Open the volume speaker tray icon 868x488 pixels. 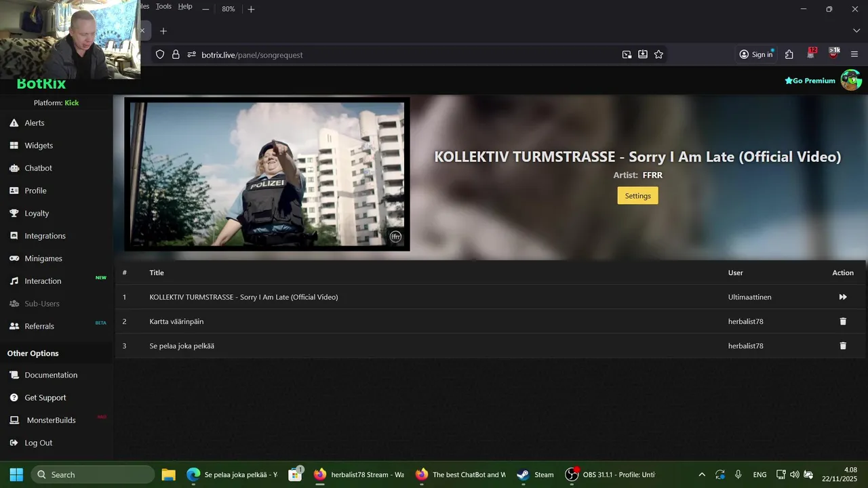[x=795, y=474]
